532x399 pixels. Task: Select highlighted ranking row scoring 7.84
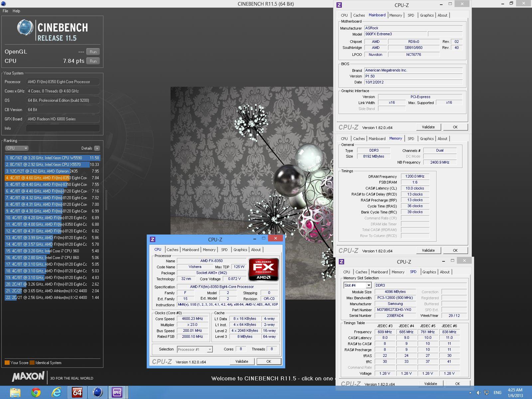[52, 178]
